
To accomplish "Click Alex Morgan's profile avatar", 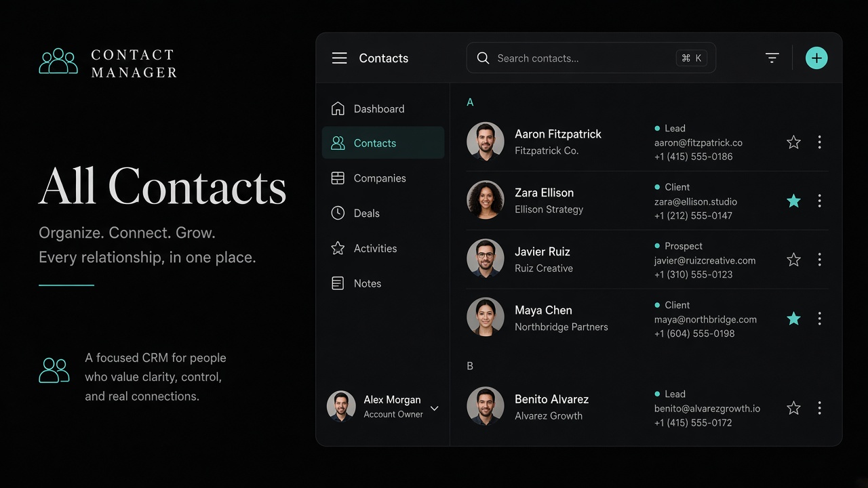I will 341,406.
